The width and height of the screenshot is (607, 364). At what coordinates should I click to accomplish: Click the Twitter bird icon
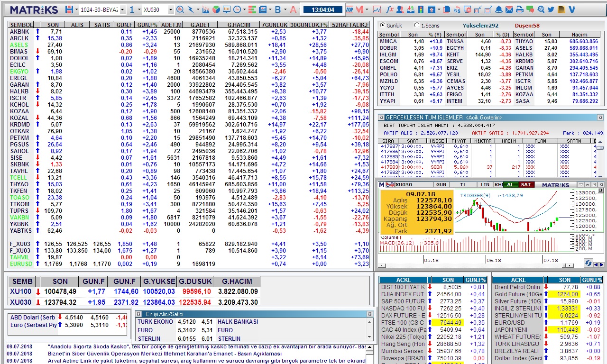point(551,9)
